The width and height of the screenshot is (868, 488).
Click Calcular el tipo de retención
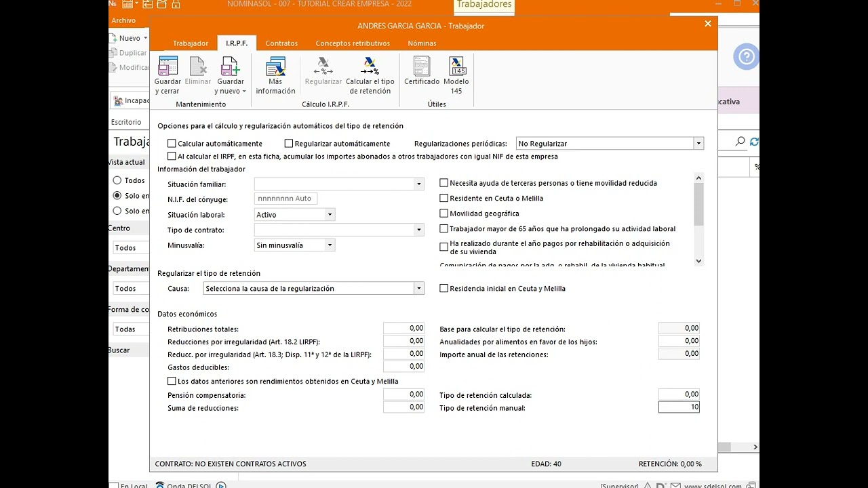pos(370,75)
